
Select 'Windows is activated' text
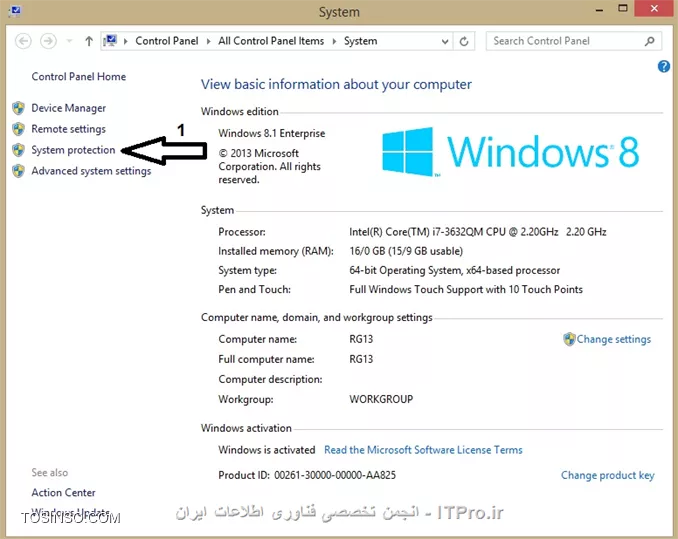coord(267,450)
